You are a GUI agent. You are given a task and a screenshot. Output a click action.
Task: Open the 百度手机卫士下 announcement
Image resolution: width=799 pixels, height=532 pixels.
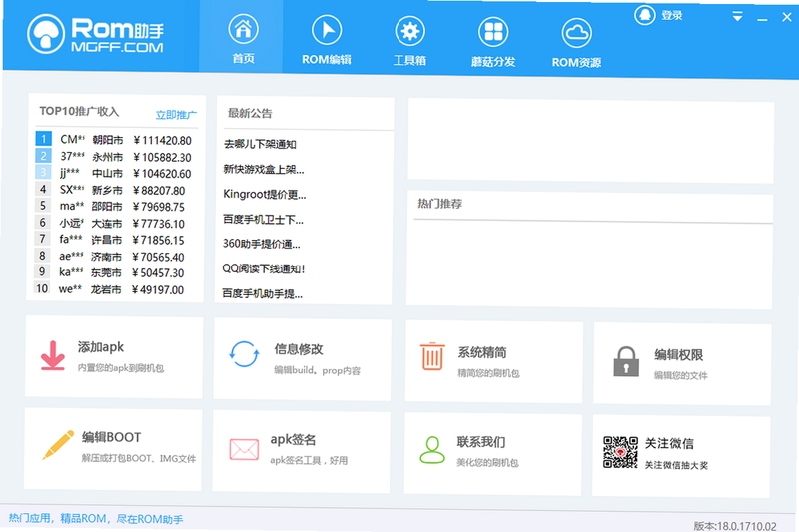[263, 220]
